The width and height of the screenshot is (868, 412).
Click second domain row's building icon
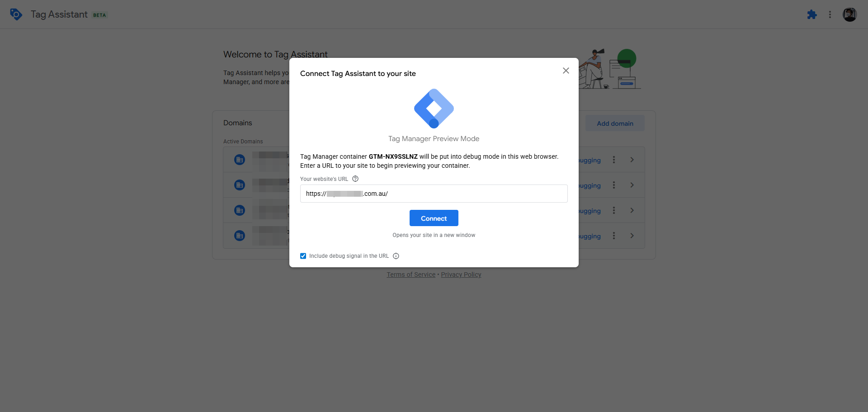[x=240, y=185]
